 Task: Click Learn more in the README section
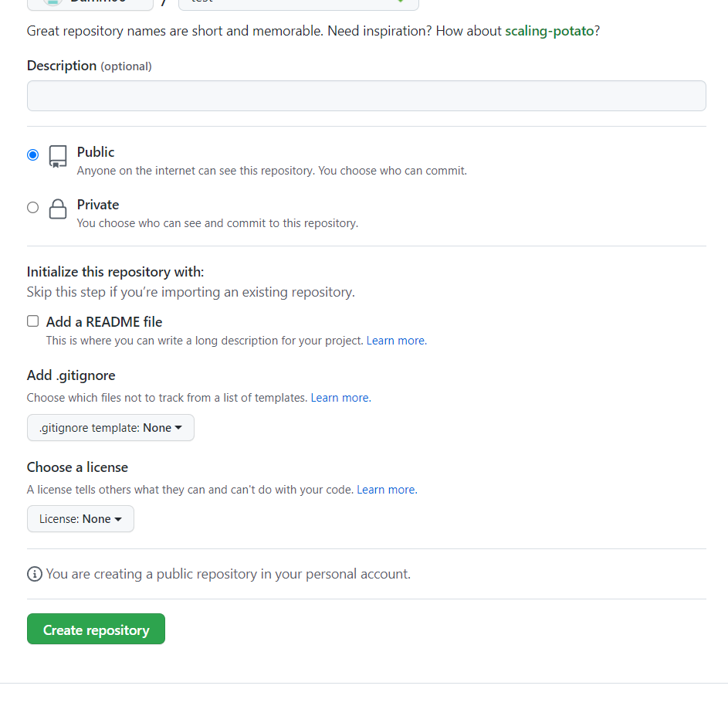click(x=395, y=340)
